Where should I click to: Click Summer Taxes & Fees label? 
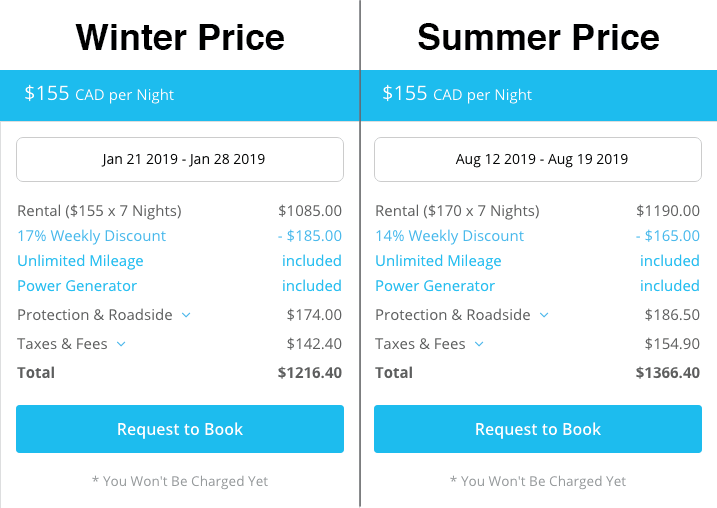(x=420, y=344)
